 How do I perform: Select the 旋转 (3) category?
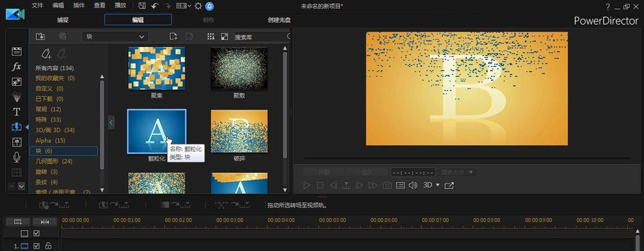click(46, 172)
